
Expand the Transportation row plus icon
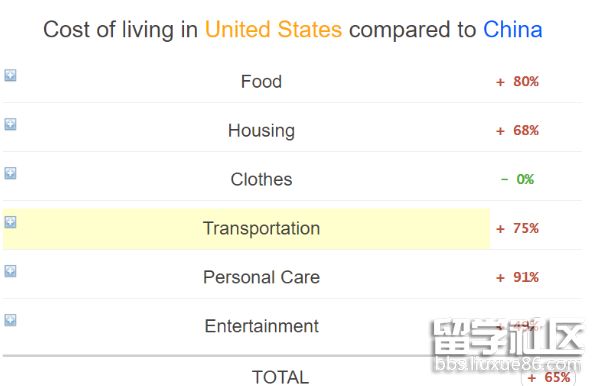(10, 222)
